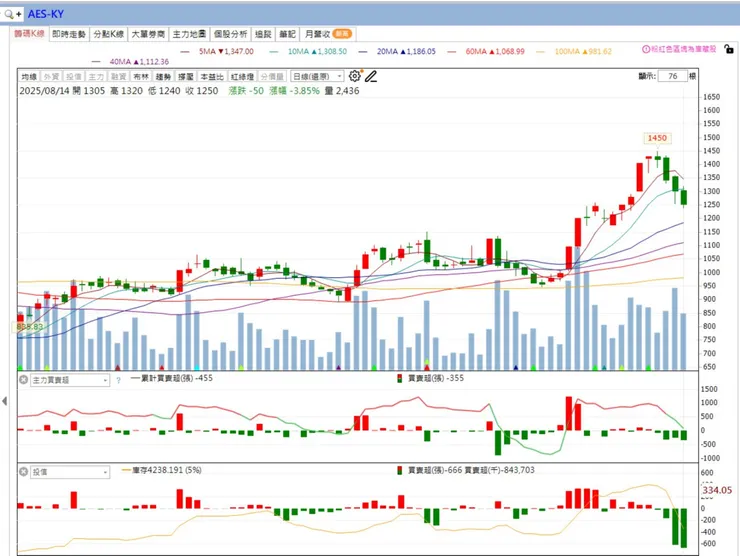The image size is (740, 556).
Task: Collapse the left side panel arrow
Action: coord(5,401)
